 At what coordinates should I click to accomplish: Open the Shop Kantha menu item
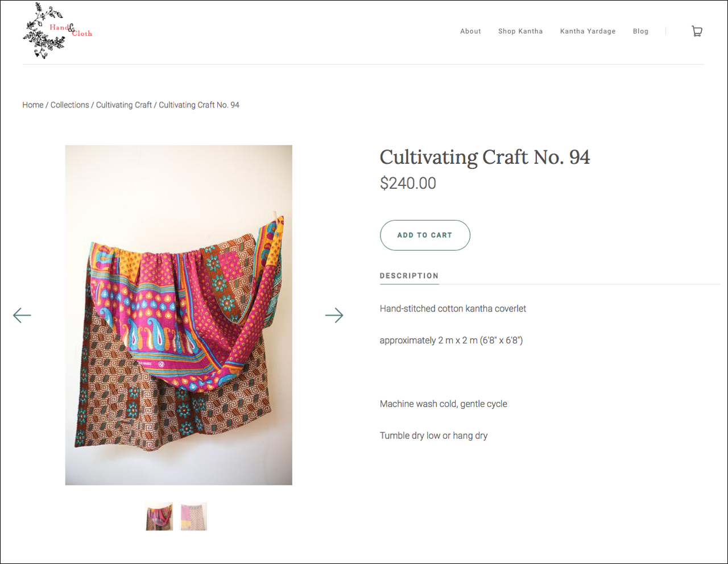pos(520,31)
